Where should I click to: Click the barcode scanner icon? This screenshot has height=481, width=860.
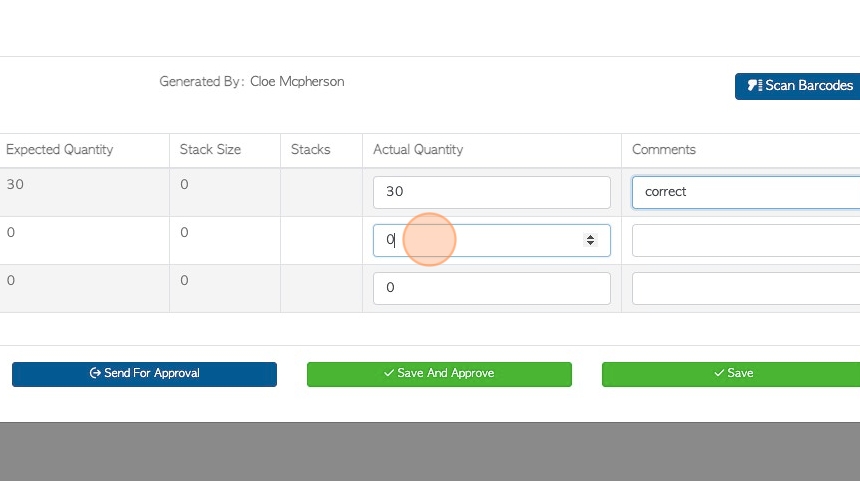pyautogui.click(x=755, y=86)
